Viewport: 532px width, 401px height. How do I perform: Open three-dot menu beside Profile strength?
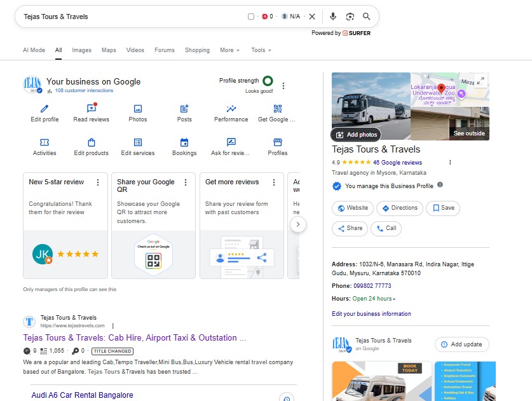click(x=283, y=86)
